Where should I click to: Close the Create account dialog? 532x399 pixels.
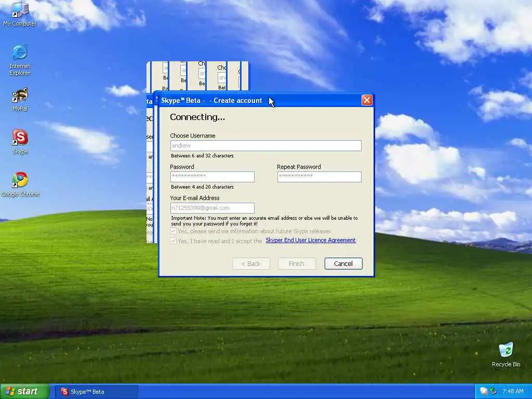367,100
